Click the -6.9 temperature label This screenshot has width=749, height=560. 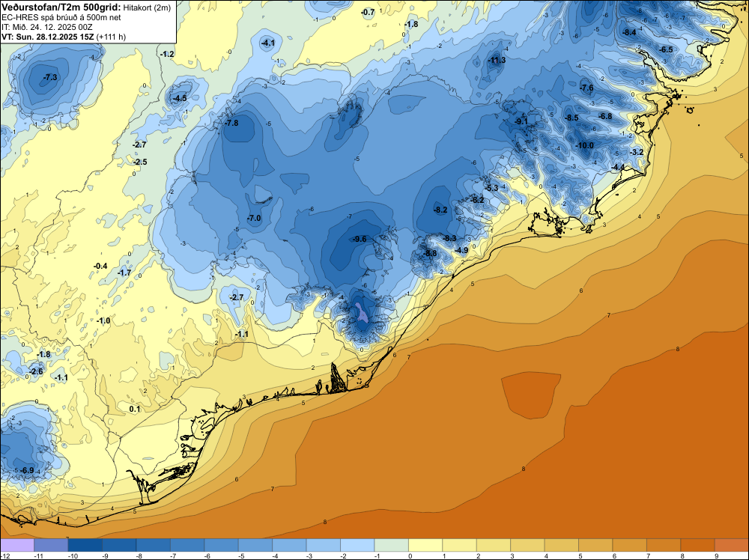tap(27, 471)
